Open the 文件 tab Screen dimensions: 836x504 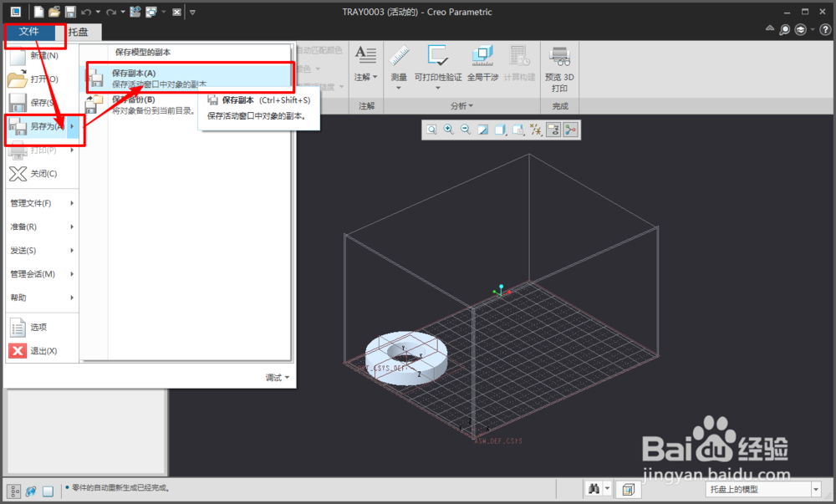[x=28, y=32]
